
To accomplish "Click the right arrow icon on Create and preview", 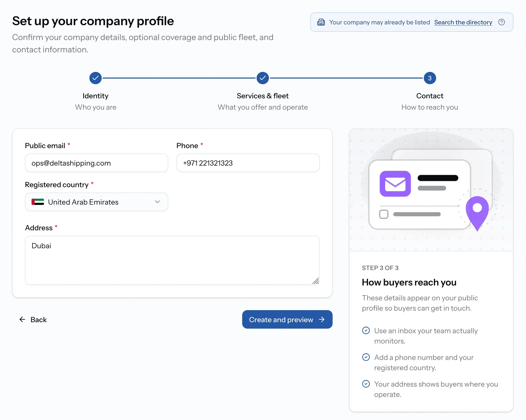I will pyautogui.click(x=322, y=319).
